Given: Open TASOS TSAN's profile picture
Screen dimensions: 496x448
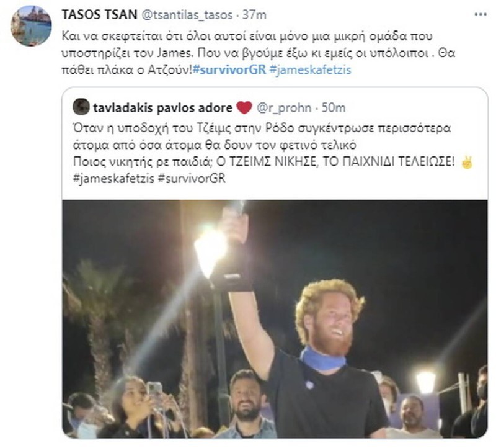Looking at the screenshot, I should (31, 26).
